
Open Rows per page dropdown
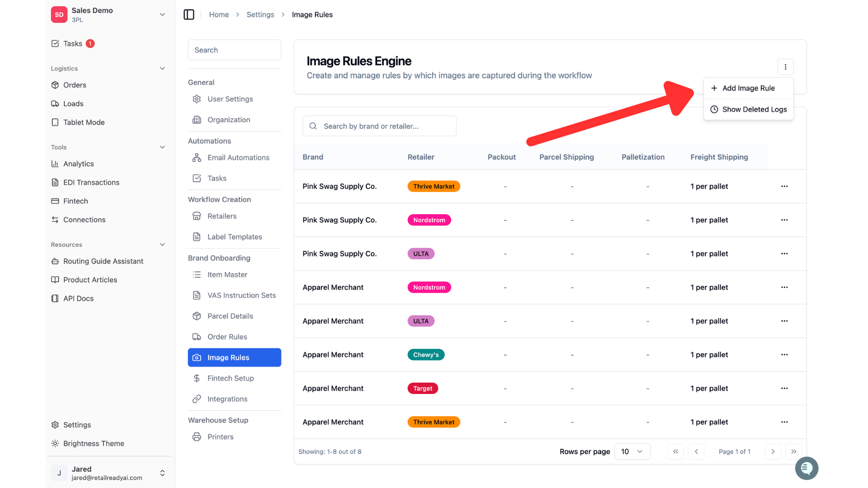[632, 451]
